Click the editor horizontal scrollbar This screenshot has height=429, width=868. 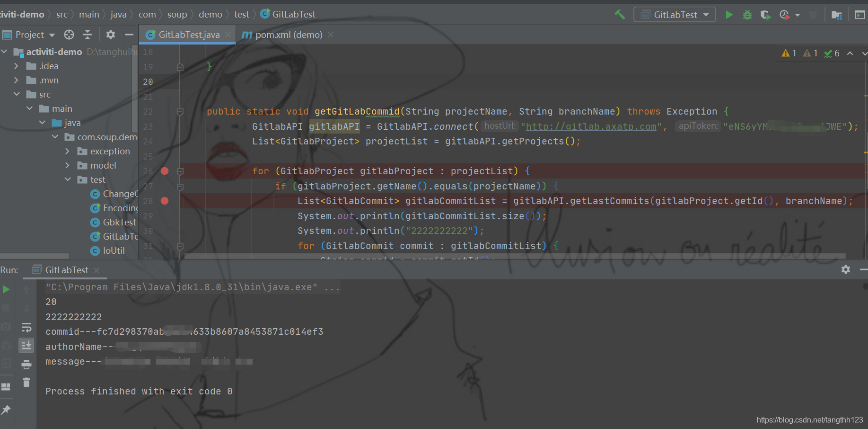[x=515, y=256]
